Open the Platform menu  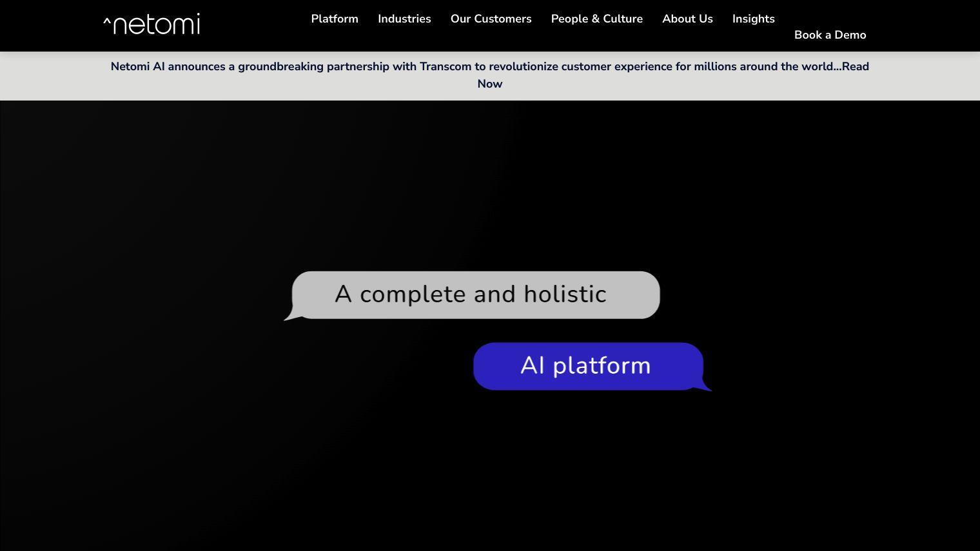[x=335, y=19]
